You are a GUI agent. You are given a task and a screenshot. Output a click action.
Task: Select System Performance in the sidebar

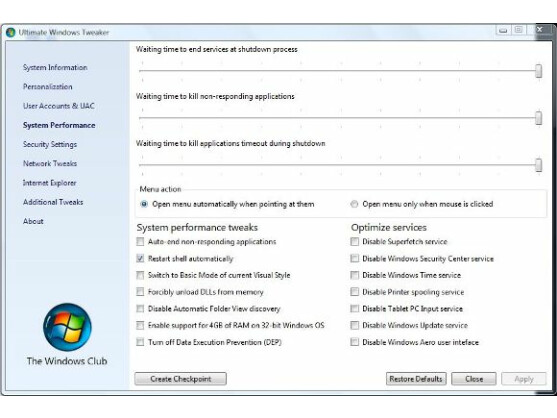click(59, 125)
